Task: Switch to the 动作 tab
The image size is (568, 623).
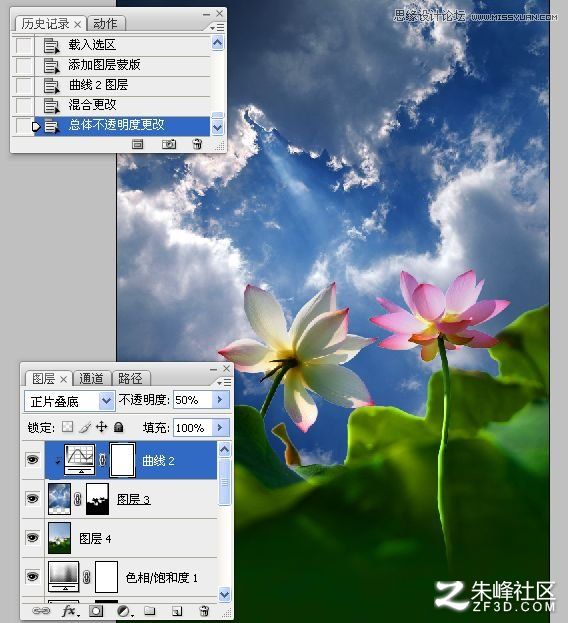Action: pos(106,23)
